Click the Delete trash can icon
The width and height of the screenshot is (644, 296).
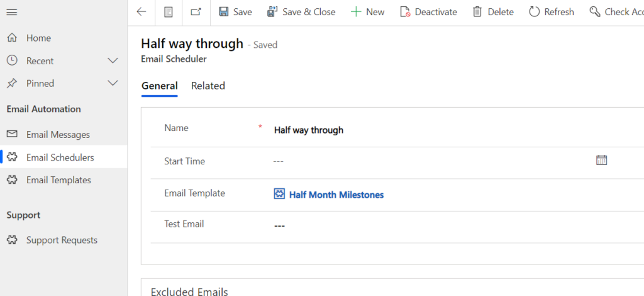(477, 12)
